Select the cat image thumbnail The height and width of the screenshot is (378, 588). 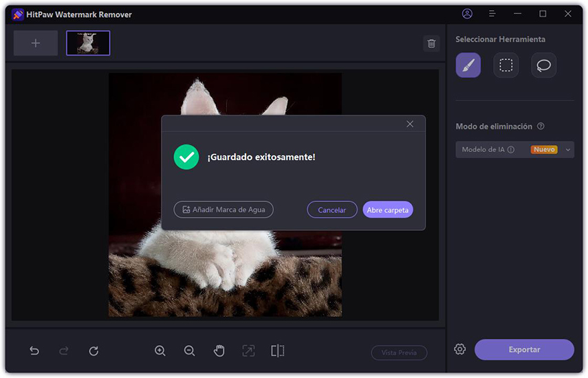pyautogui.click(x=88, y=43)
